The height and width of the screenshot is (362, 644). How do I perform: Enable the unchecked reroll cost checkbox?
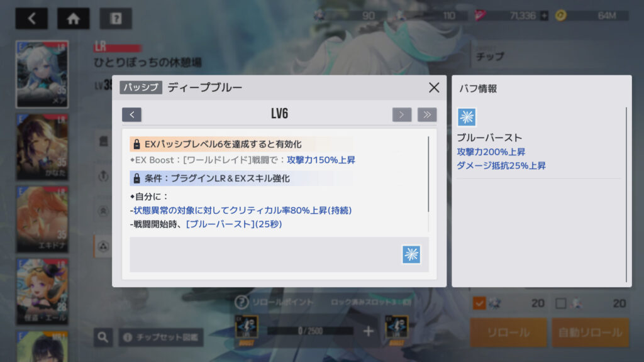560,304
